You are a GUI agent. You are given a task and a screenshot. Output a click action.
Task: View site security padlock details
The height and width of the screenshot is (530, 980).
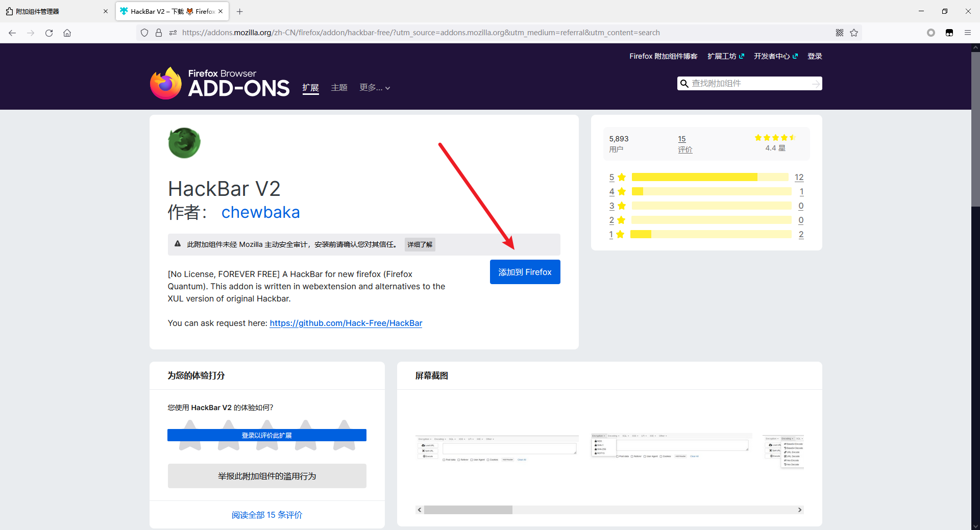click(x=159, y=33)
